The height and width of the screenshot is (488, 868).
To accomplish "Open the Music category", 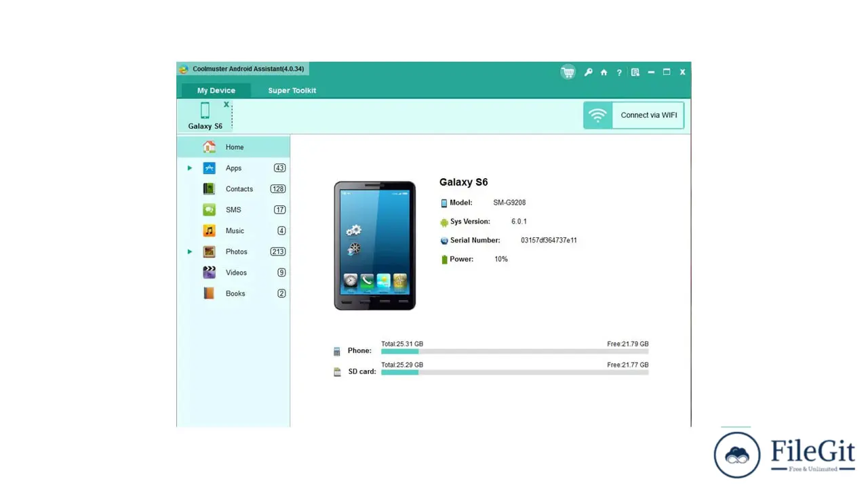I will (233, 230).
